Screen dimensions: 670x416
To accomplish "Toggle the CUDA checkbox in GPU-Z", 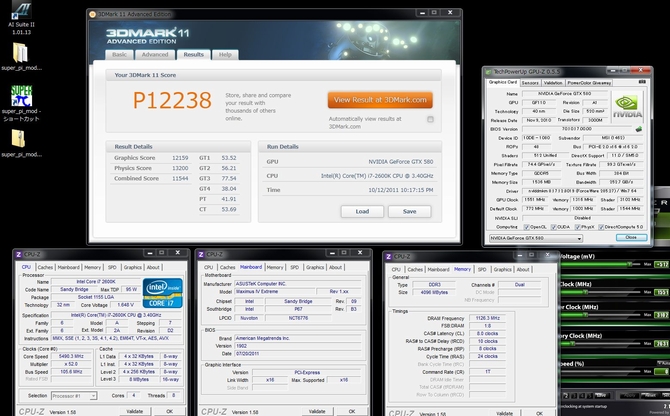I will pos(554,227).
